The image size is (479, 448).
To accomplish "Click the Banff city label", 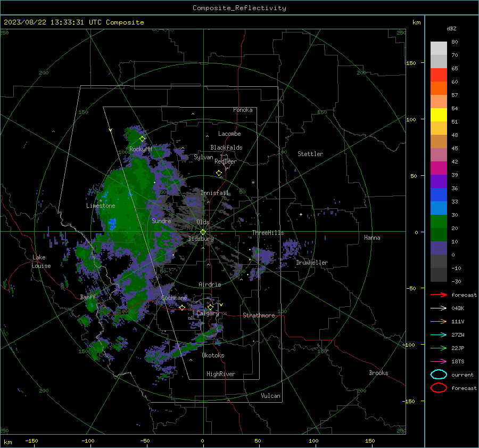I will (x=88, y=297).
